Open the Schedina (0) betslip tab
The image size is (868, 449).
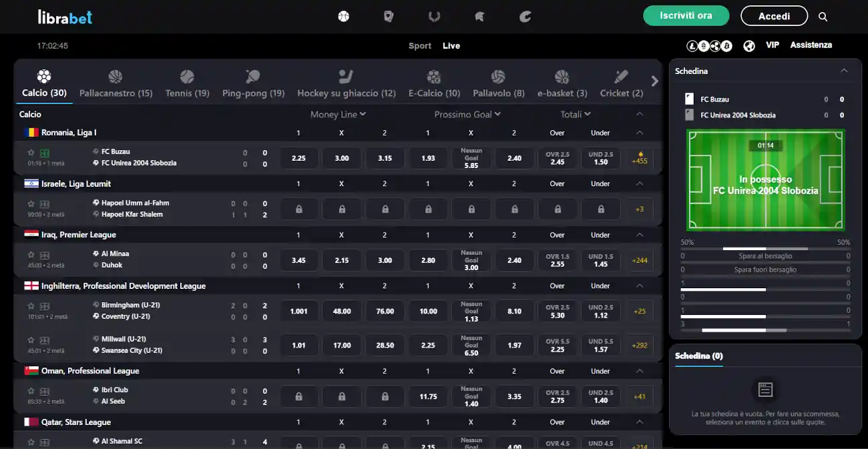pyautogui.click(x=699, y=356)
